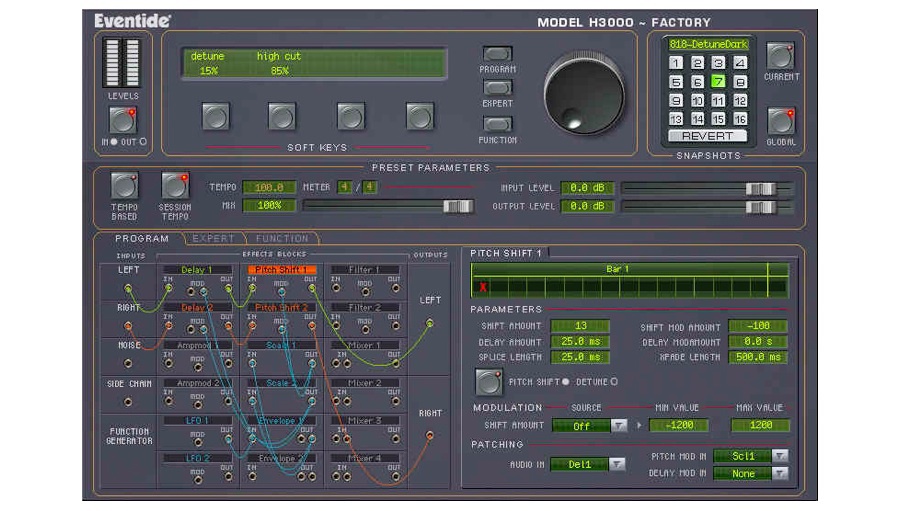The image size is (900, 511).
Task: Click the Revert snapshots button
Action: pos(707,136)
